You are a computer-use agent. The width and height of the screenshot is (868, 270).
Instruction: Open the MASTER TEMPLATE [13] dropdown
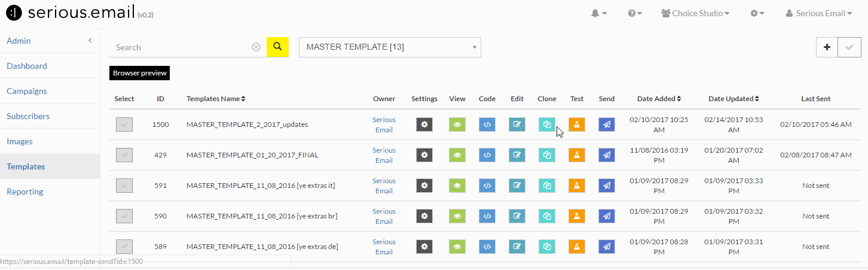[x=390, y=47]
